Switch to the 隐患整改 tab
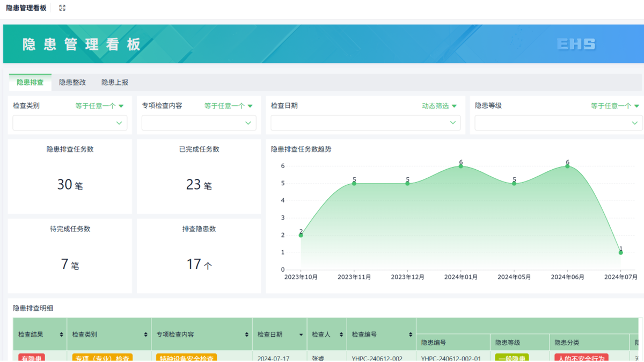Screen dimensions: 644x362 pyautogui.click(x=72, y=82)
